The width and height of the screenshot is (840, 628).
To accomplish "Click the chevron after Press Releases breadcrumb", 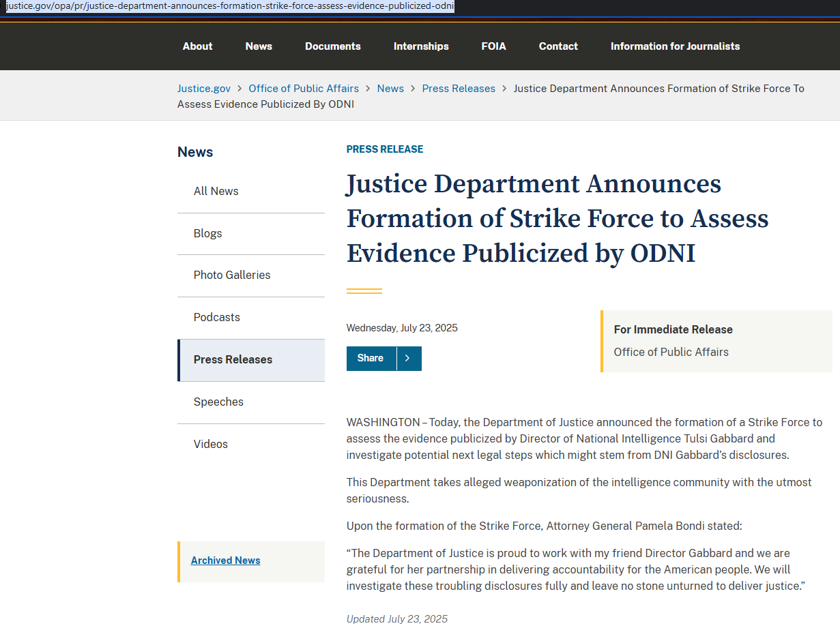I will click(504, 89).
